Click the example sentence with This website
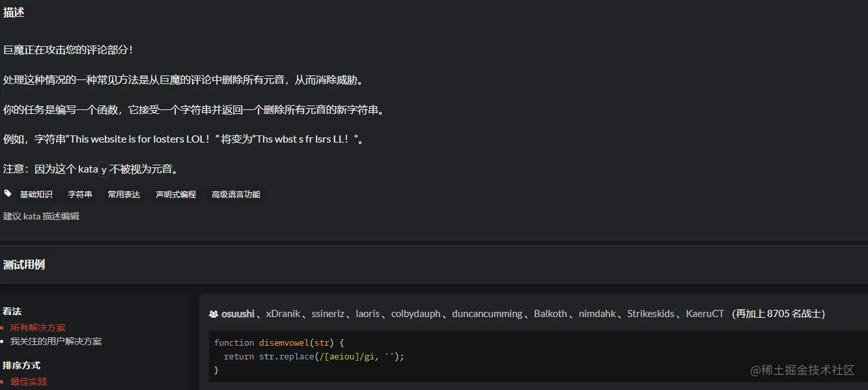This screenshot has height=390, width=868. pos(183,139)
